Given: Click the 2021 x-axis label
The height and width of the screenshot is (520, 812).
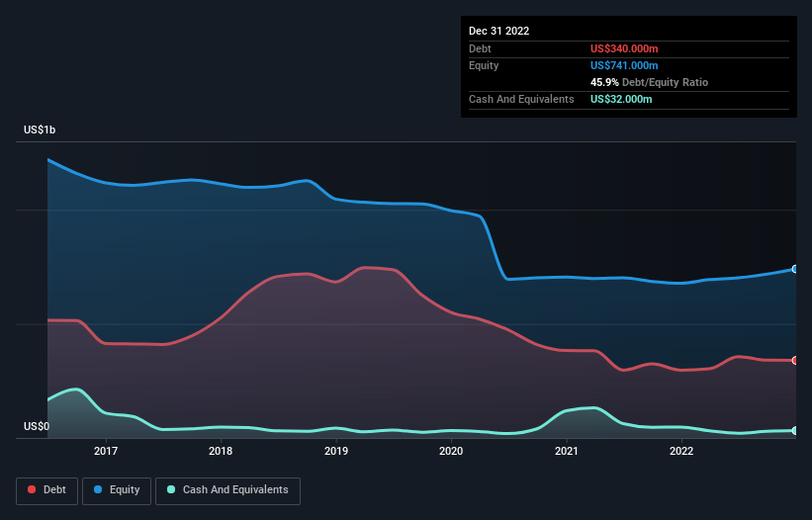Looking at the screenshot, I should 567,451.
